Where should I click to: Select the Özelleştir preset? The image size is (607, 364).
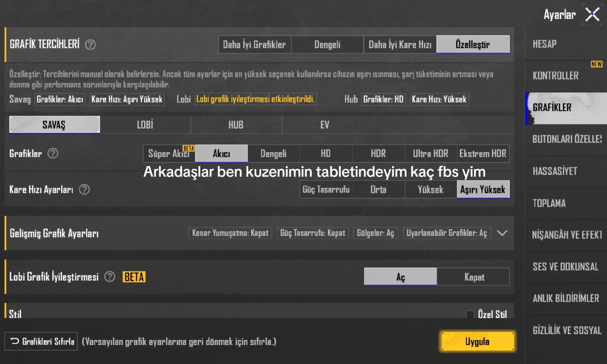pyautogui.click(x=473, y=45)
